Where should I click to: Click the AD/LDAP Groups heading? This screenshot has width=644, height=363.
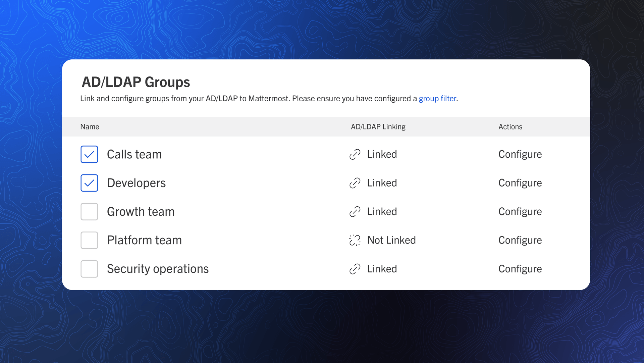[x=136, y=82]
